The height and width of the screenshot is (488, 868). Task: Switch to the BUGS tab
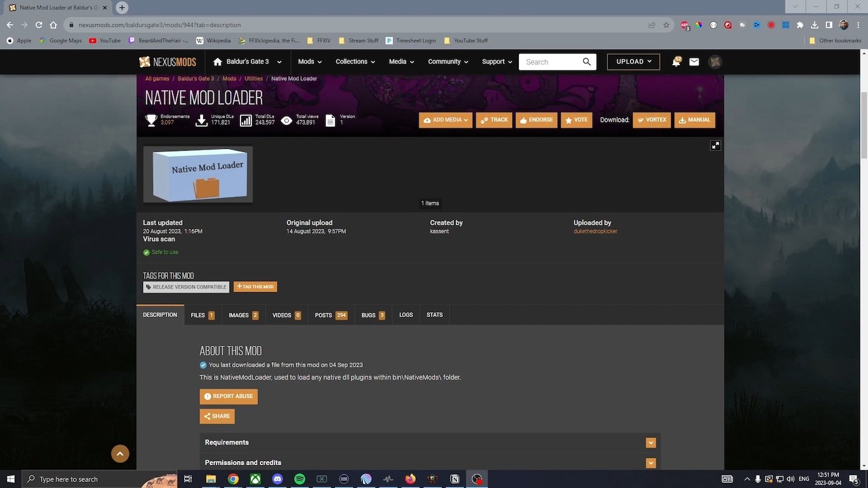[x=373, y=315]
